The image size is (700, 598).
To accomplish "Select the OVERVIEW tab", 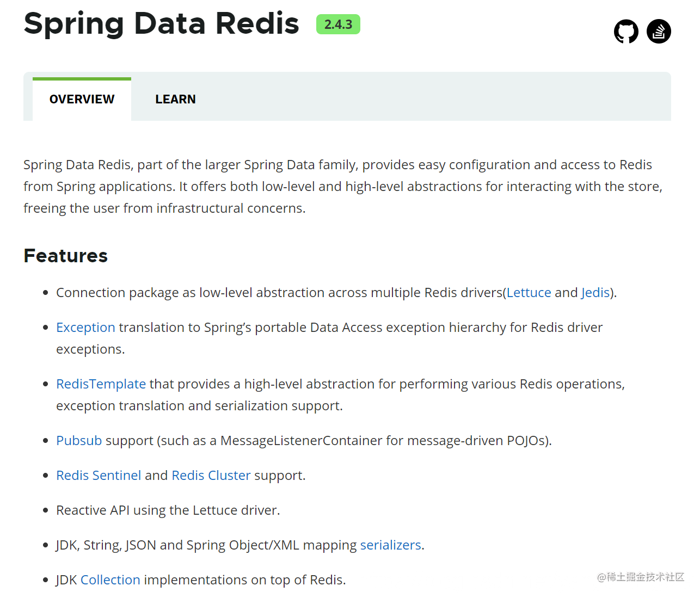I will point(82,99).
